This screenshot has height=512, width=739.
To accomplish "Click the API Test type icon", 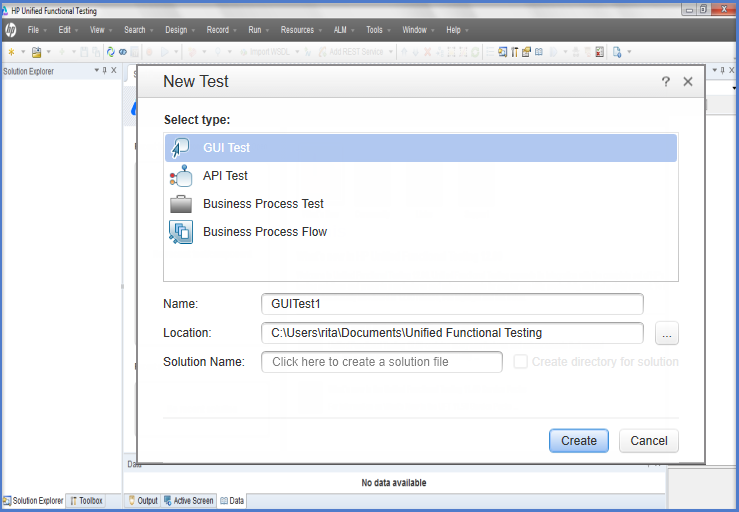I will 181,176.
